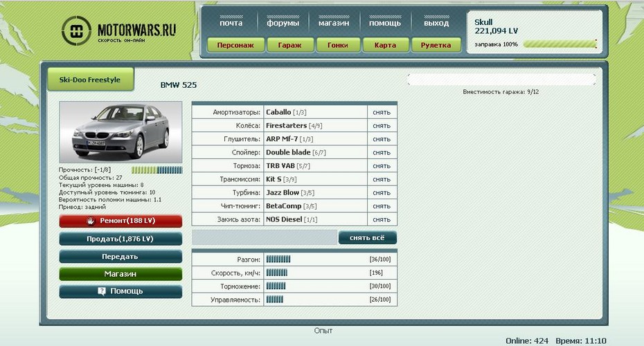Click the ARP Mf-7 part name
This screenshot has height=346, width=644.
(x=282, y=139)
